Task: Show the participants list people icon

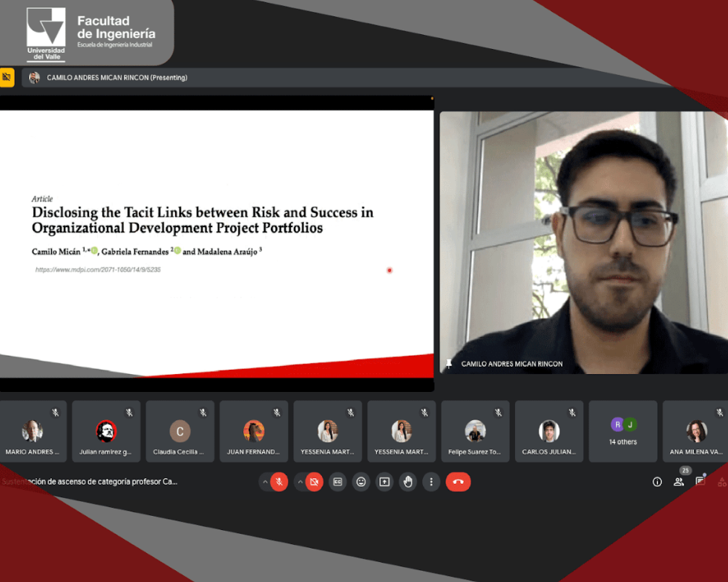Action: point(678,482)
